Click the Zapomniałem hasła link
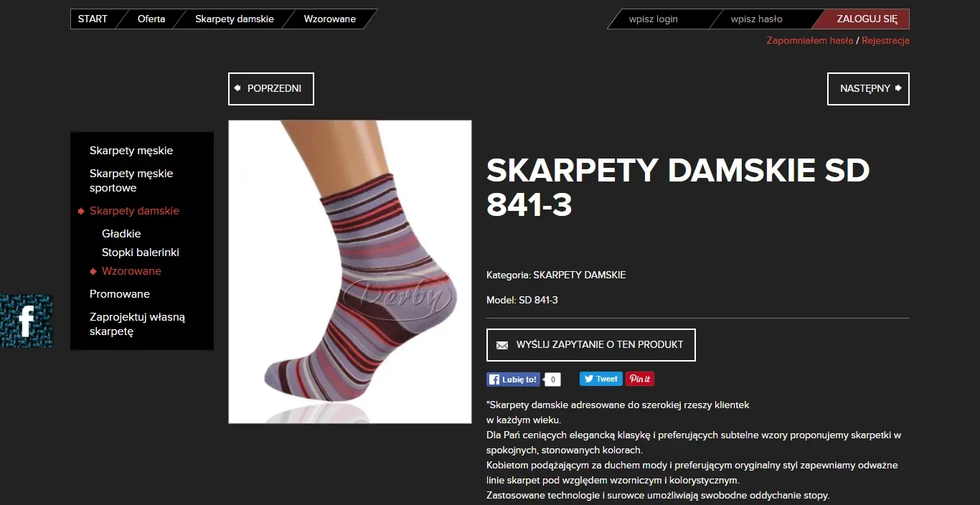 pos(810,40)
